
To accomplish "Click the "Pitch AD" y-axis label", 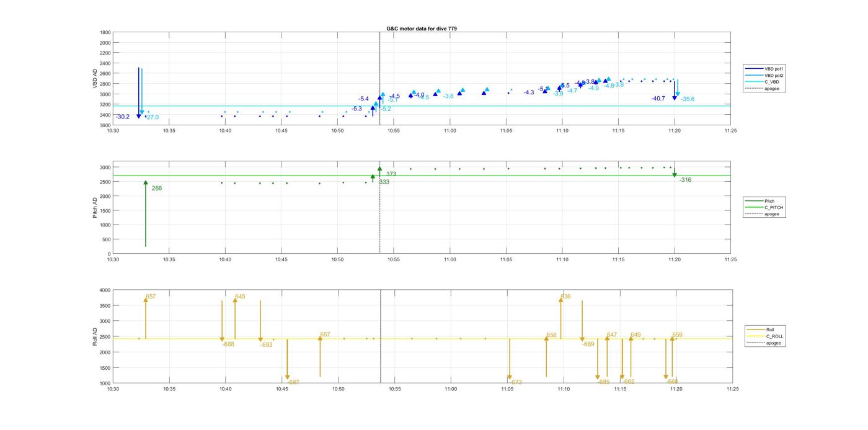I will [95, 207].
